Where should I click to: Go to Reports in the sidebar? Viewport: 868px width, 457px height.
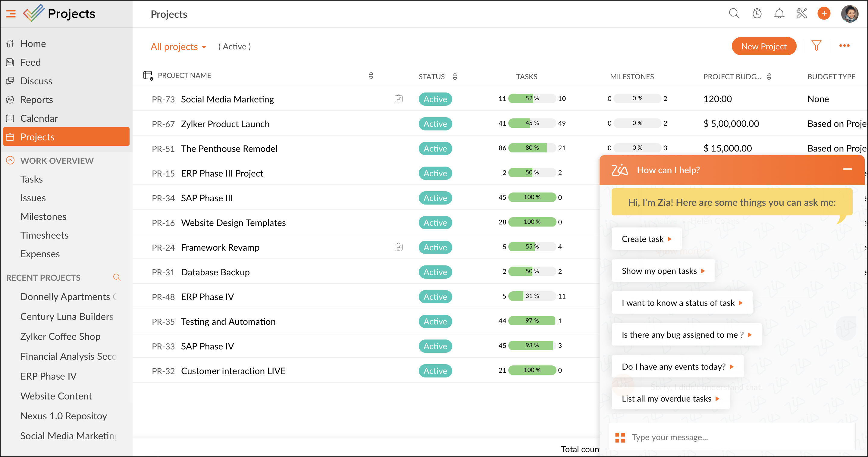[x=36, y=99]
